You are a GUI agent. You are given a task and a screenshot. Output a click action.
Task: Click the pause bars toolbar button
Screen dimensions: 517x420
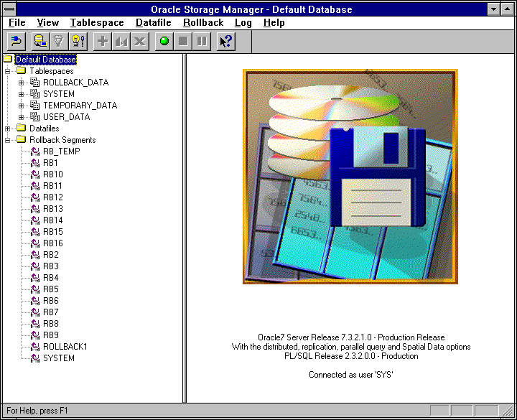coord(202,42)
